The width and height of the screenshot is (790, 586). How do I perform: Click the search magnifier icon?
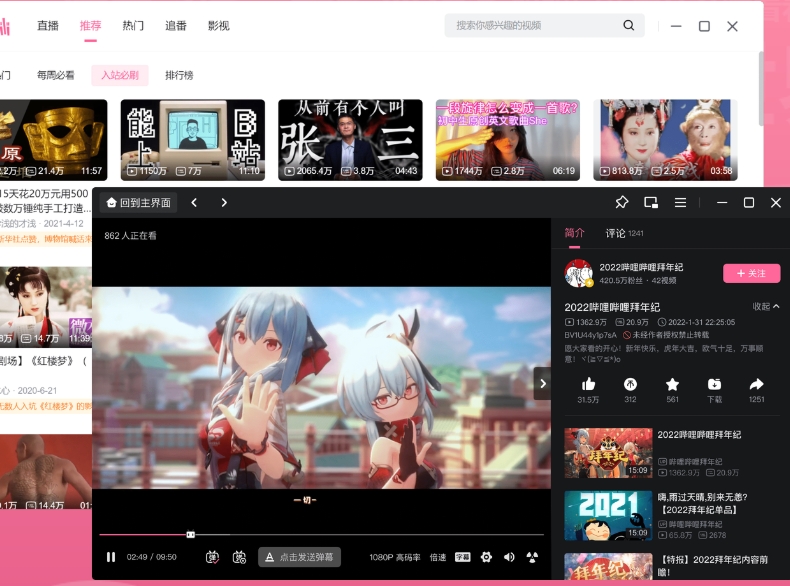point(628,25)
